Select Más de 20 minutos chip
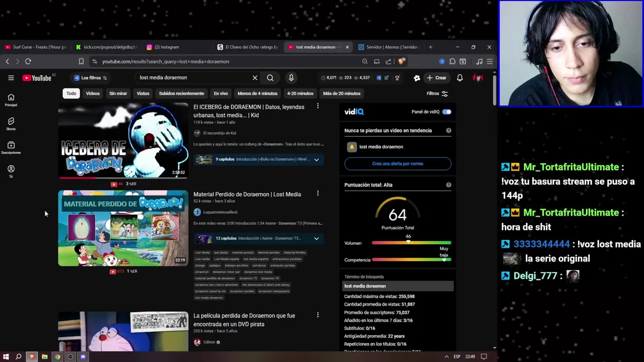This screenshot has width=644, height=362. [x=342, y=94]
